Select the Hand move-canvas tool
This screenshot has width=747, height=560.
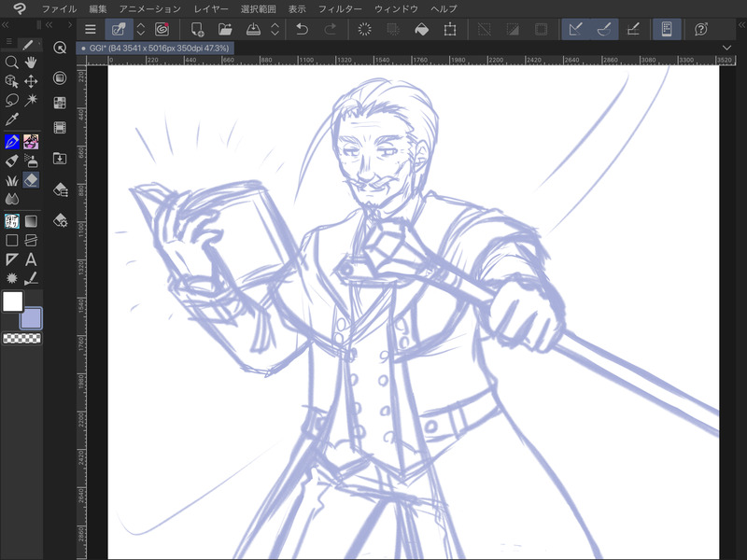click(x=31, y=63)
